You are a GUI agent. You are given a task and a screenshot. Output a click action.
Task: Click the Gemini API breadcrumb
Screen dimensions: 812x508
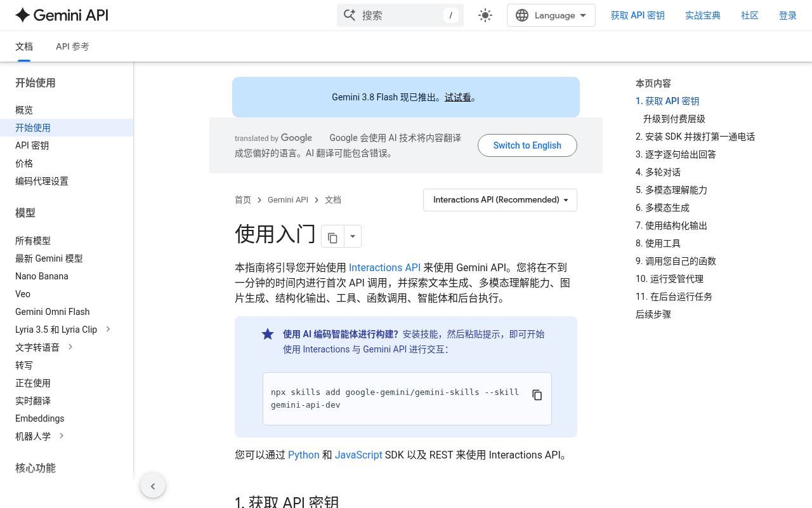288,200
